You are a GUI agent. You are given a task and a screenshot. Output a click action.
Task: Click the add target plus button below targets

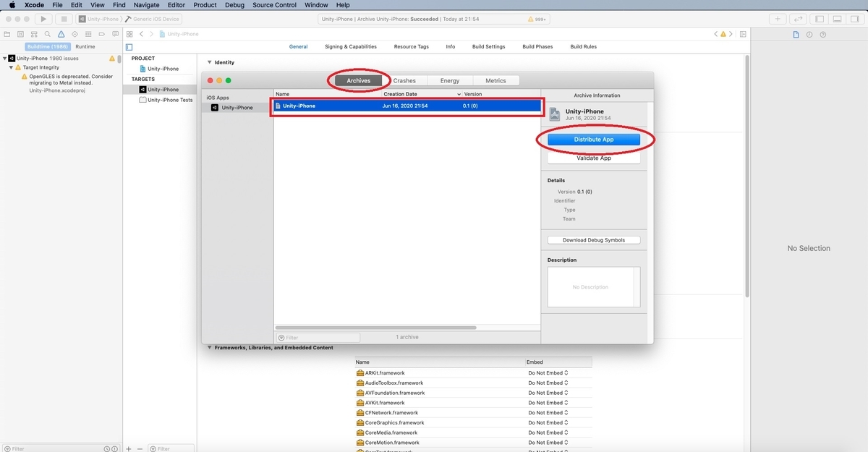[129, 448]
